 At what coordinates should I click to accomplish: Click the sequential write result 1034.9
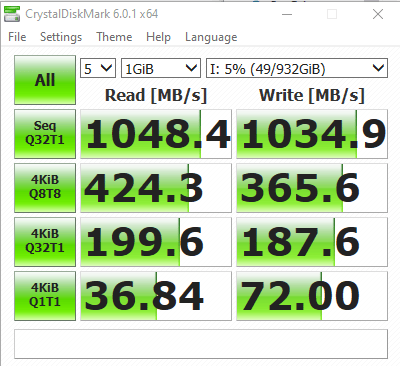click(312, 134)
